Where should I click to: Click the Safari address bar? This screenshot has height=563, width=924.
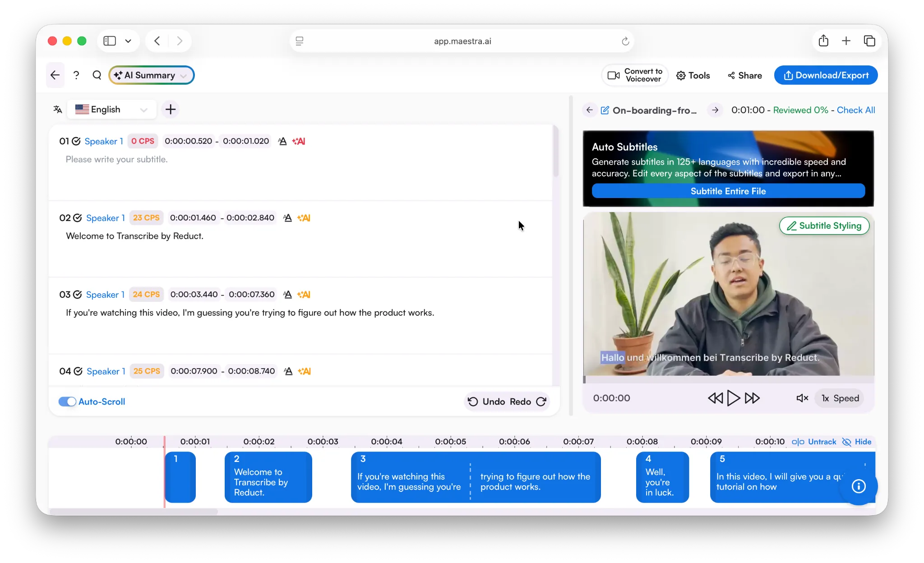pyautogui.click(x=462, y=41)
